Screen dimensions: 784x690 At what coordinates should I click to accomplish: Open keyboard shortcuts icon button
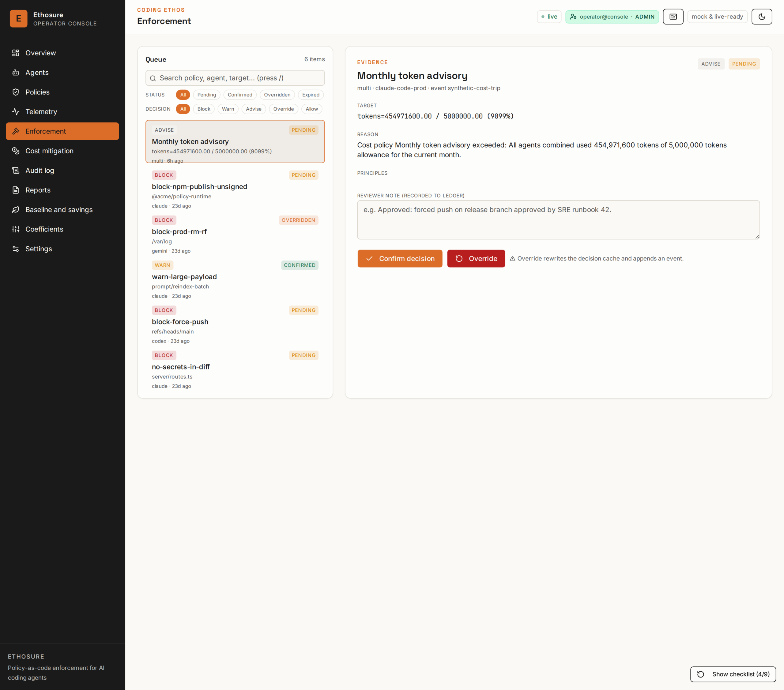coord(673,17)
